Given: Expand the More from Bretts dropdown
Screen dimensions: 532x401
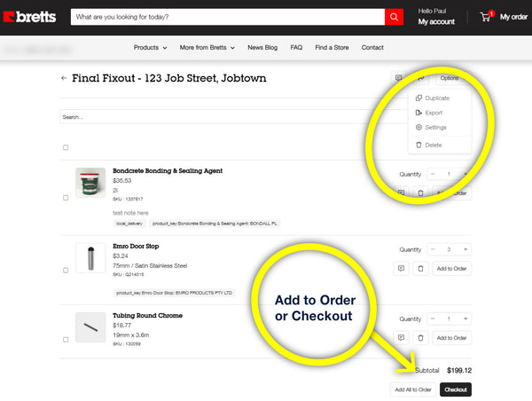Looking at the screenshot, I should coord(207,48).
